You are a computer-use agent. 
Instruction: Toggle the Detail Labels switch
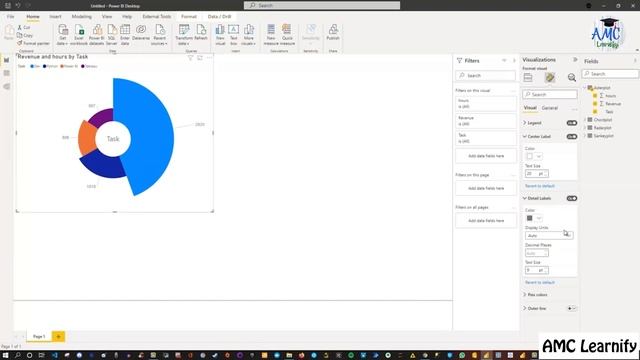572,198
